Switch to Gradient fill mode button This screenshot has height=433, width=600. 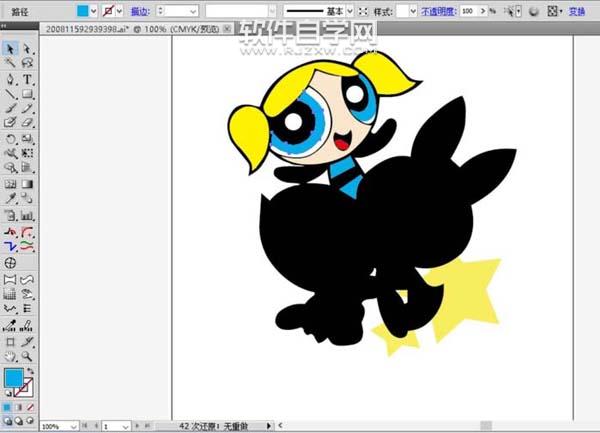tap(18, 407)
